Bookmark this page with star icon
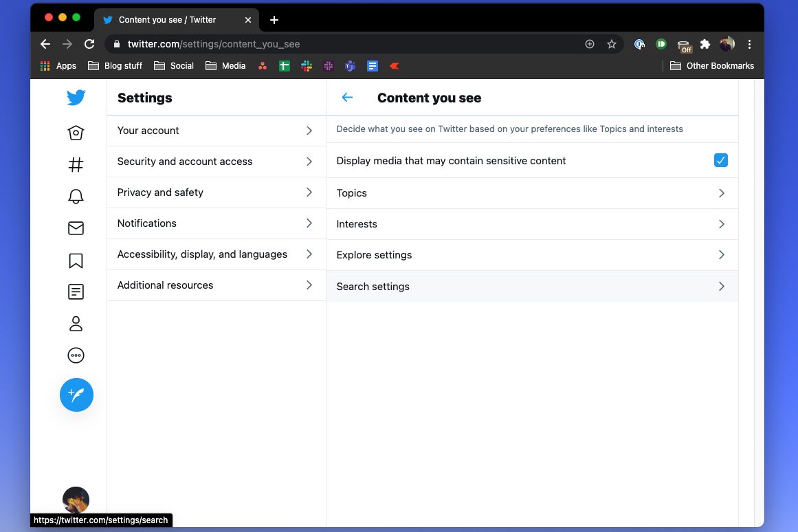798x532 pixels. [x=612, y=44]
